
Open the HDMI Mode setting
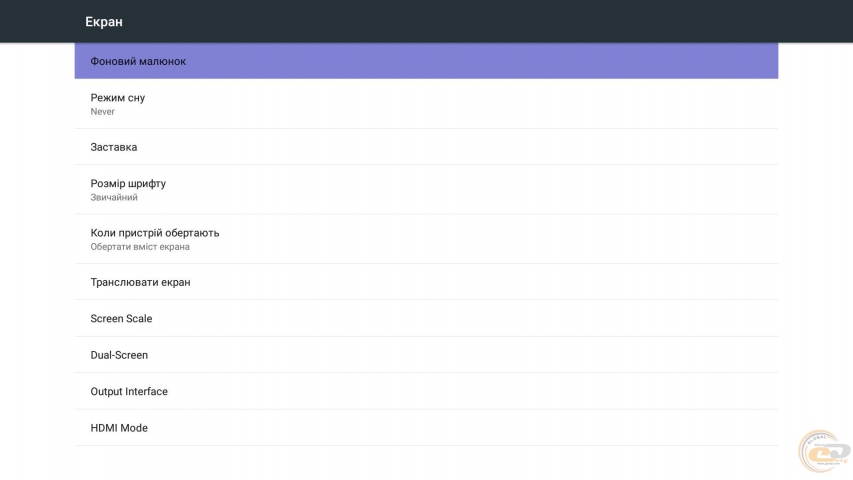pos(119,428)
